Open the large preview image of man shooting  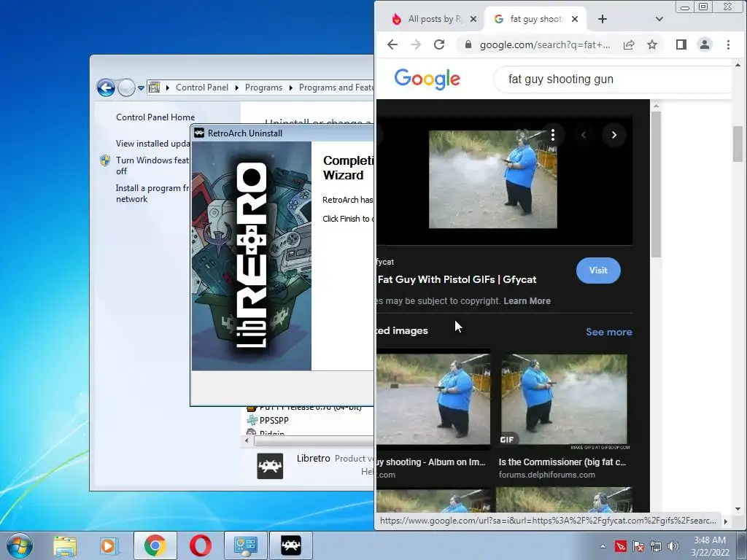click(x=492, y=179)
